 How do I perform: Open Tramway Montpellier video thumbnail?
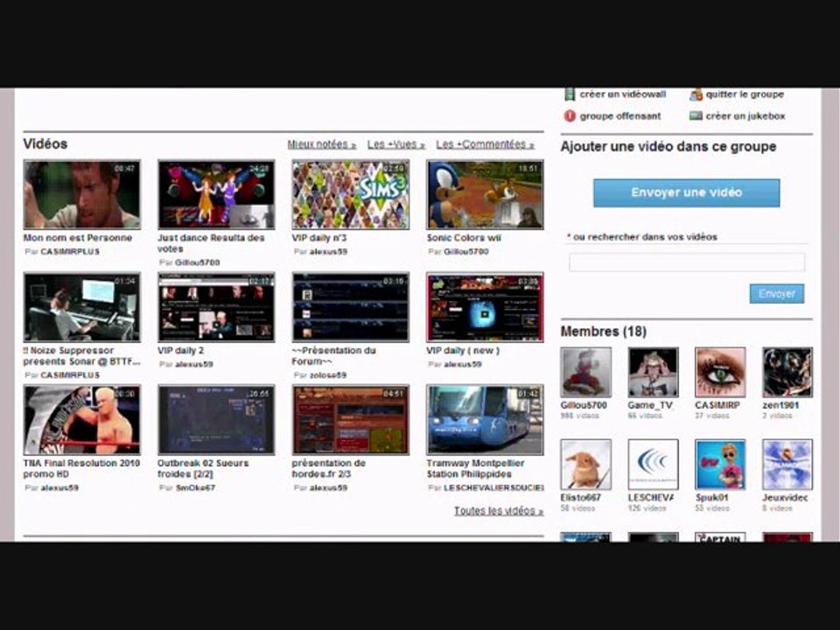[485, 420]
